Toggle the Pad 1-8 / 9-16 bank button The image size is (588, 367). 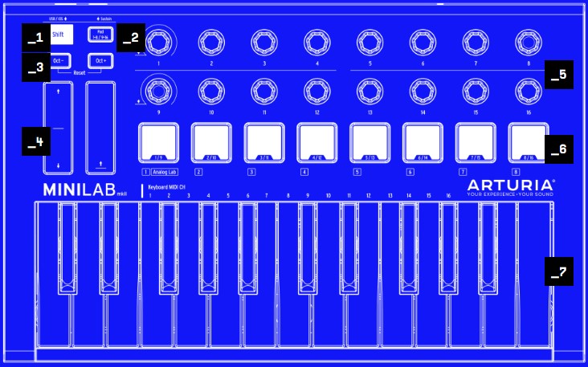100,35
